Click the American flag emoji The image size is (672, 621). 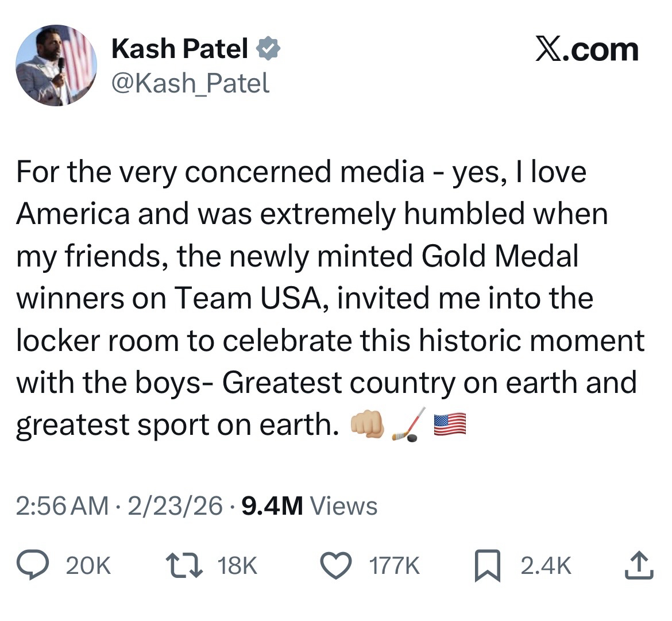pos(450,425)
